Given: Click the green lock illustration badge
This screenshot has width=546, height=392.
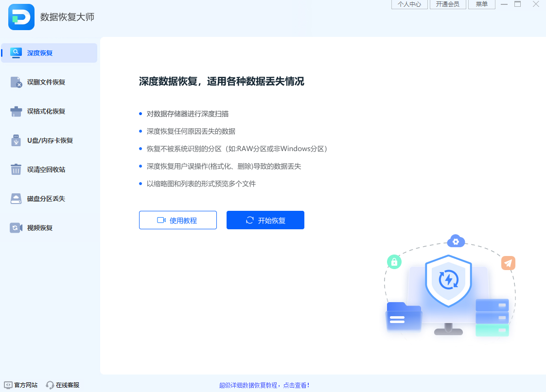Looking at the screenshot, I should [394, 262].
